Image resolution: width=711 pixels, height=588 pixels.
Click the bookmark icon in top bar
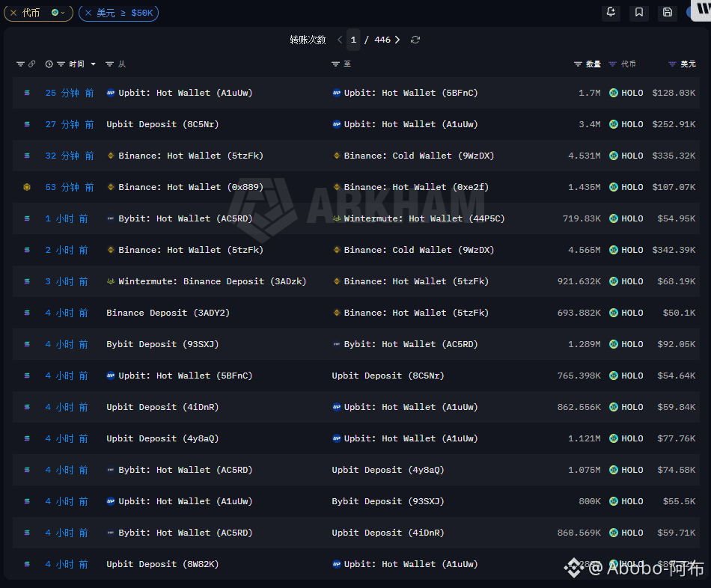[x=639, y=12]
